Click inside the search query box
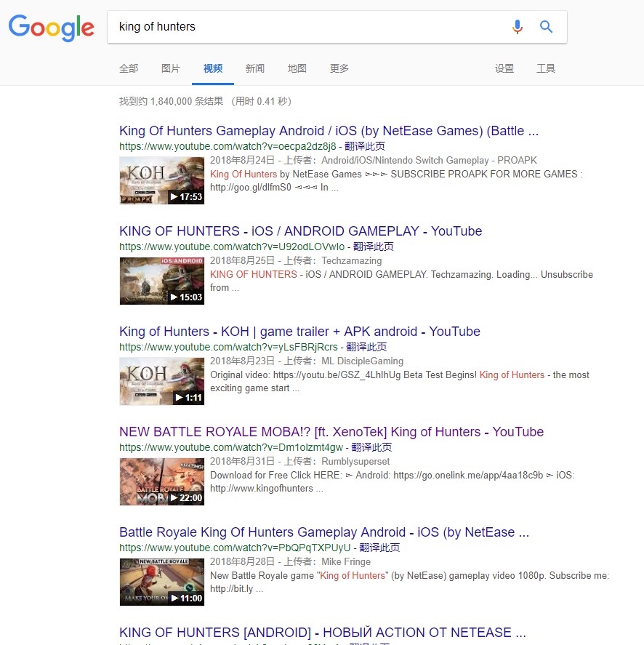This screenshot has height=645, width=644. coord(305,27)
